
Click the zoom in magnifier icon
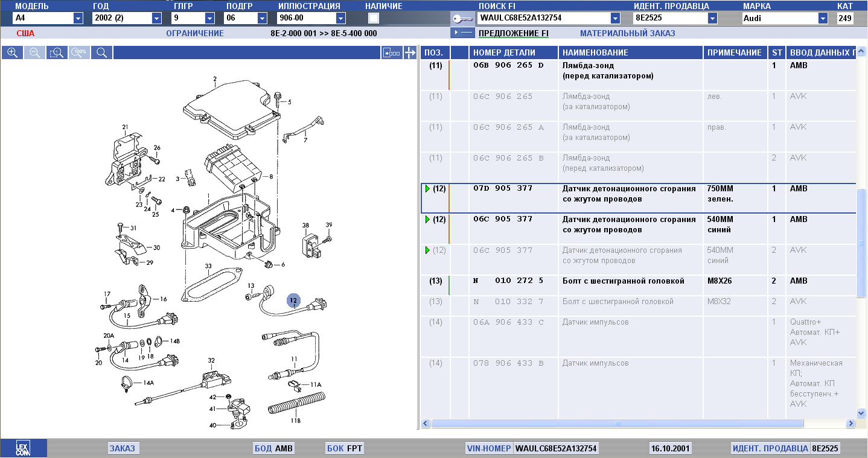point(11,52)
